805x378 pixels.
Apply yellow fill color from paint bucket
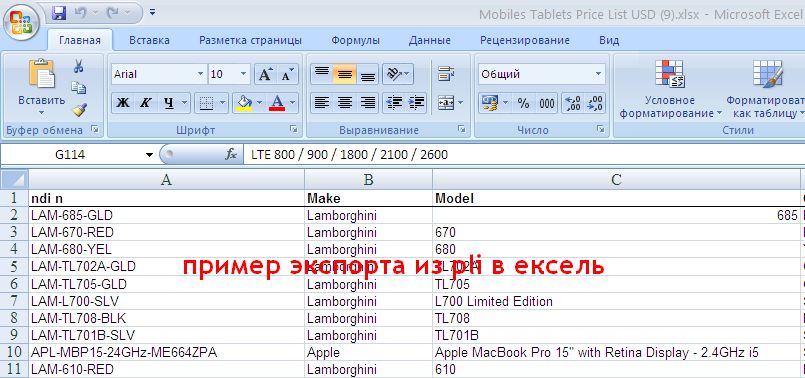[x=243, y=103]
